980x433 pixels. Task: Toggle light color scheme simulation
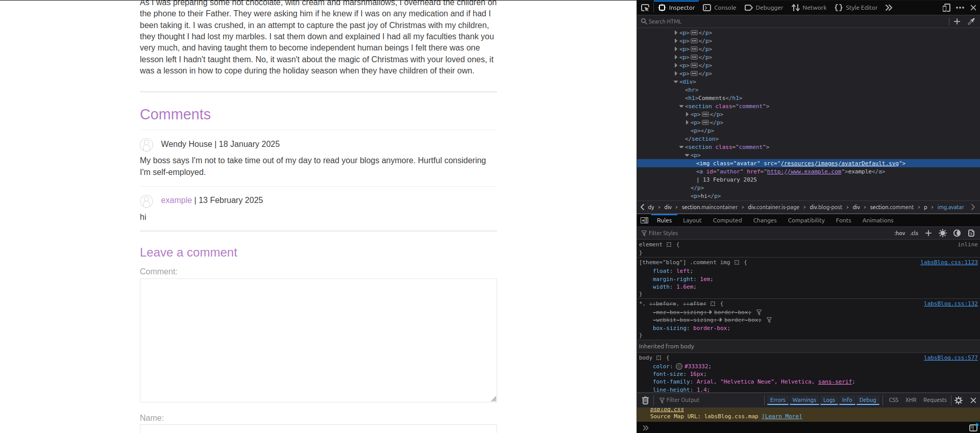(x=943, y=233)
